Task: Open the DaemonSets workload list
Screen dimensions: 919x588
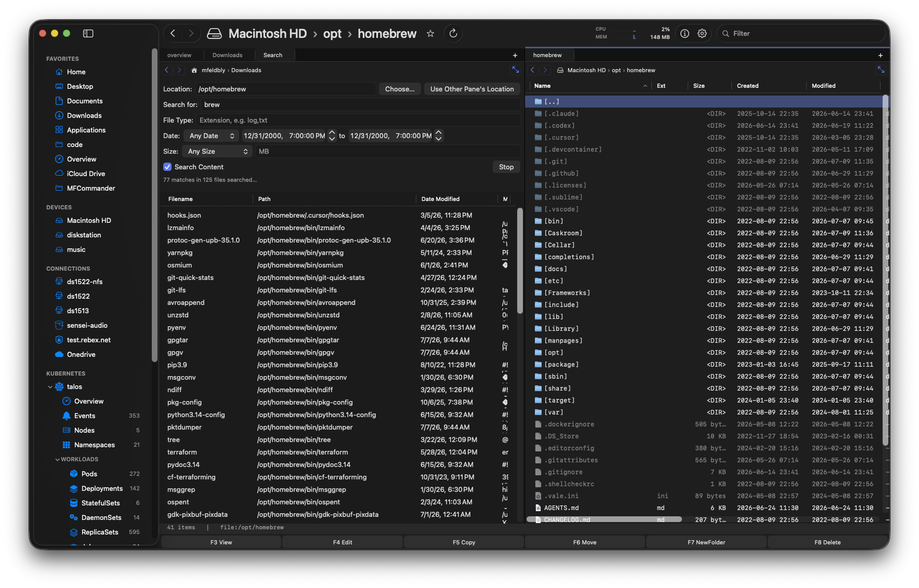Action: click(x=101, y=517)
